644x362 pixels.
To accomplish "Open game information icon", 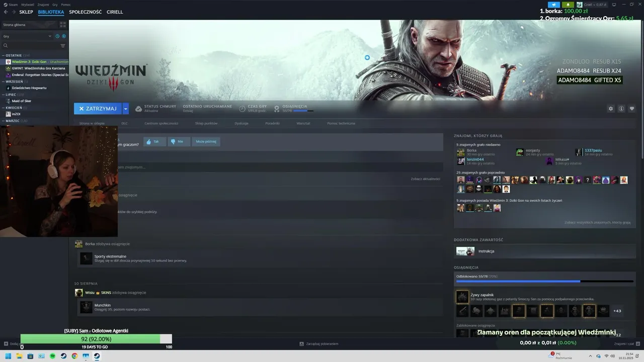I will click(621, 109).
